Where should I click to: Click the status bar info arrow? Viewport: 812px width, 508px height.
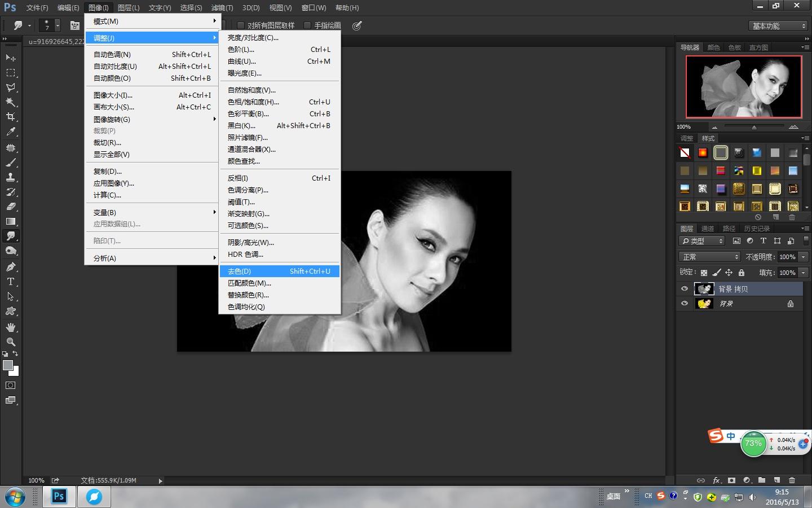coord(160,481)
